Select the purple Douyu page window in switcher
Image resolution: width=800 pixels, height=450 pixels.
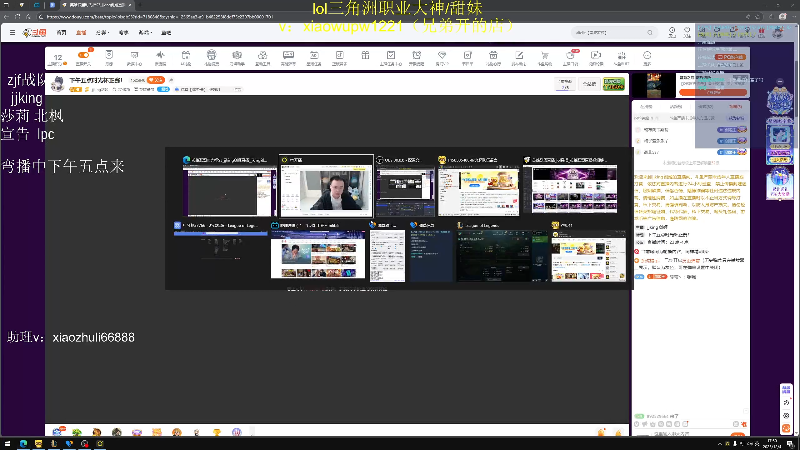pos(570,185)
